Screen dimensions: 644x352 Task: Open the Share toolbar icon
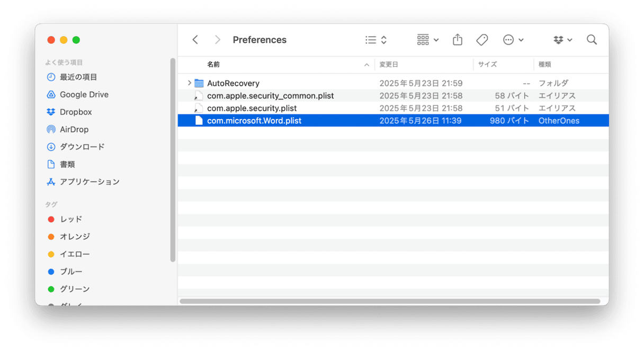458,40
